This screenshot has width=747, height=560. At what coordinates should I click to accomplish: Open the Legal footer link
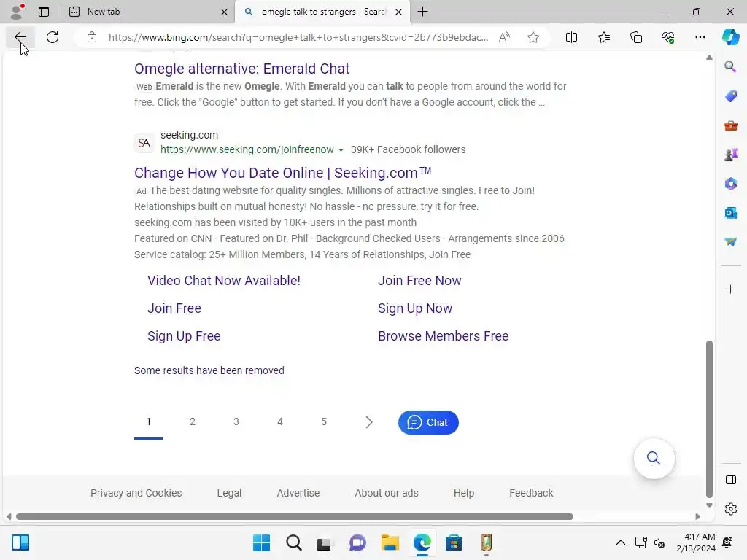pos(229,493)
